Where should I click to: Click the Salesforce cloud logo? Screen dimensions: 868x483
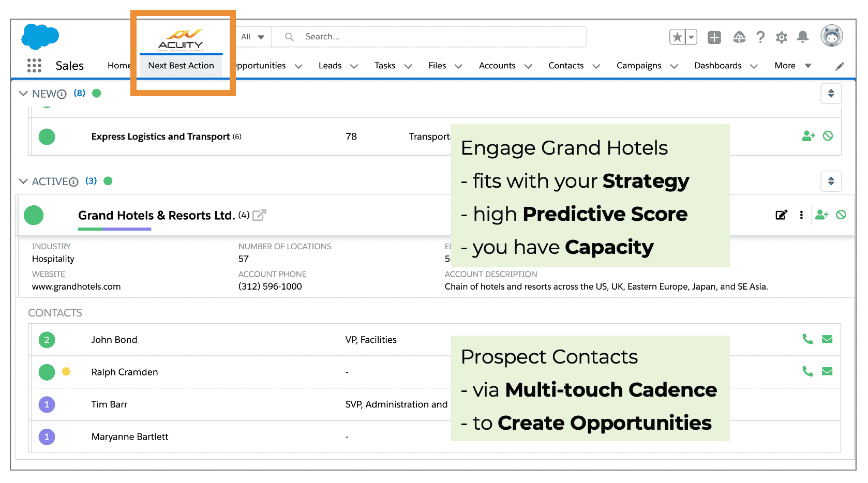(40, 37)
